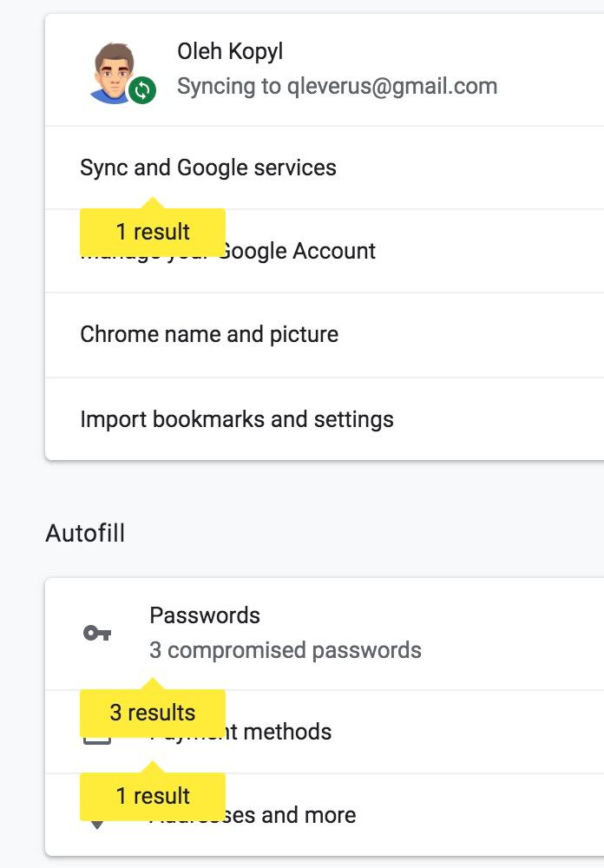Click 1 result bubble over Addresses row
Viewport: 604px width, 868px height.
[153, 796]
